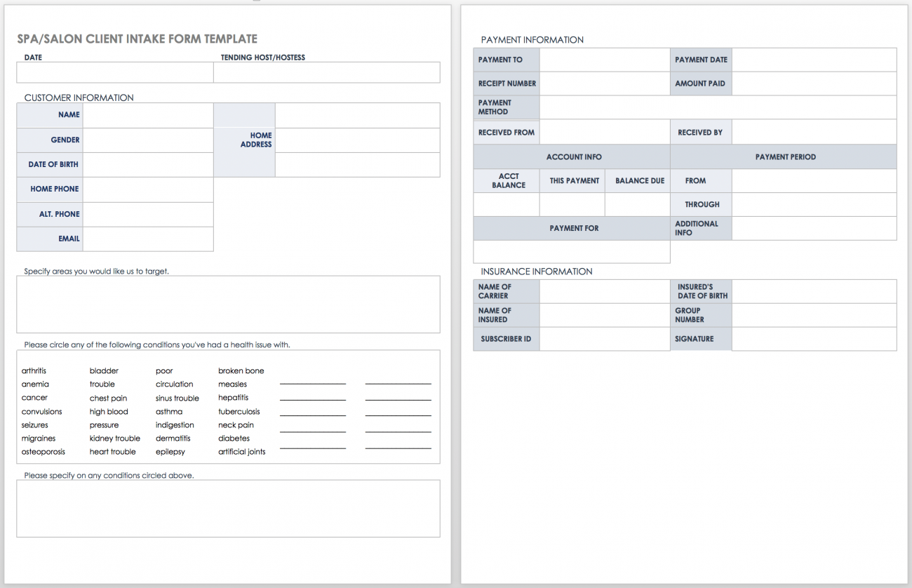The width and height of the screenshot is (912, 588).
Task: Click the ALT. PHONE field
Action: click(148, 215)
